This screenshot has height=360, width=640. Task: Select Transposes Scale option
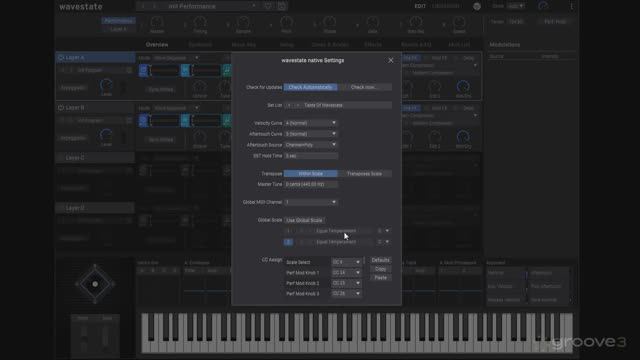click(365, 173)
